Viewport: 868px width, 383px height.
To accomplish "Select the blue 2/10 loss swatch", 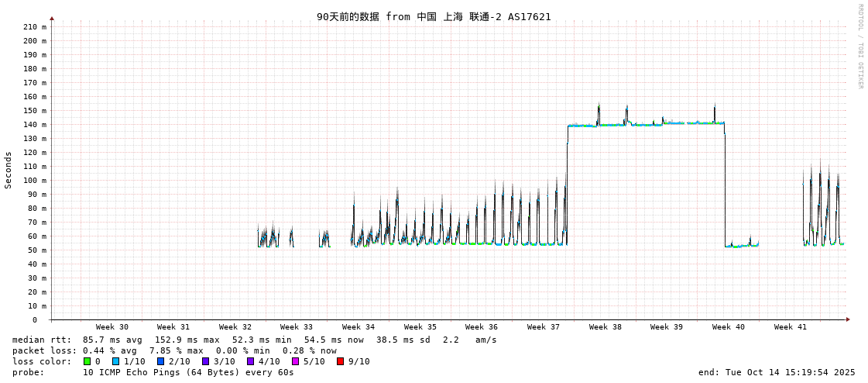I will (x=160, y=361).
